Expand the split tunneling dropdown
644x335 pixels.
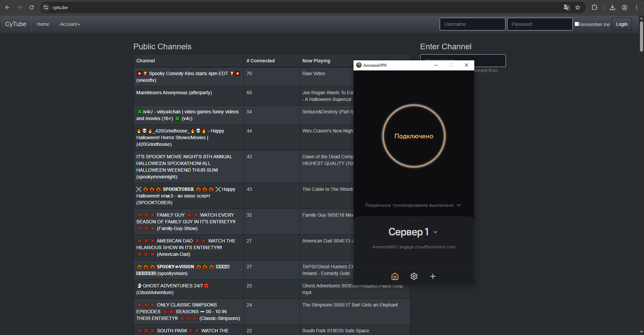(x=413, y=205)
